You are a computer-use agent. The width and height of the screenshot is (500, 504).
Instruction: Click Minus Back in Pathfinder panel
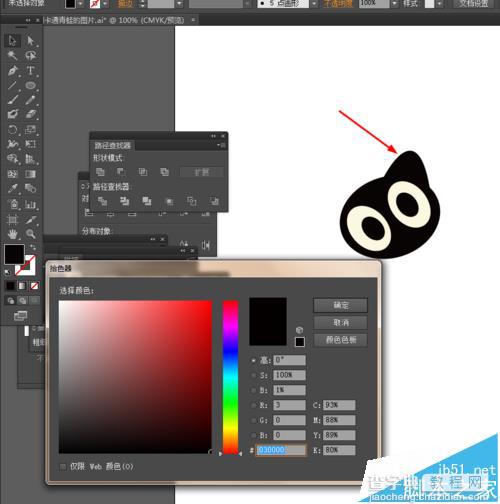coord(214,201)
